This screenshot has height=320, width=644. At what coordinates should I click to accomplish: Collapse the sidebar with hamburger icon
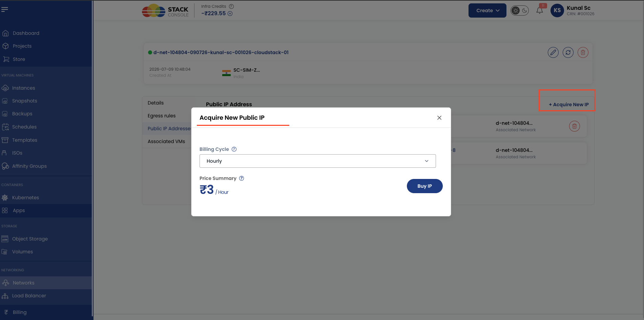tap(5, 9)
